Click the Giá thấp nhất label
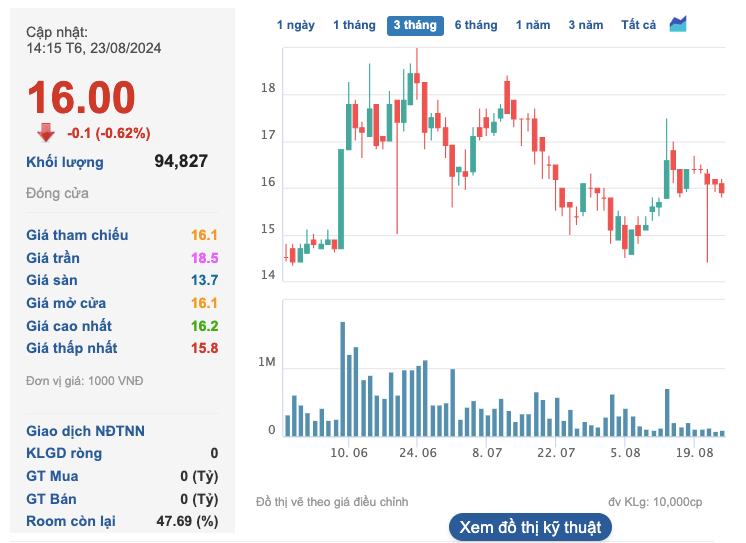The width and height of the screenshot is (746, 543). coord(72,348)
